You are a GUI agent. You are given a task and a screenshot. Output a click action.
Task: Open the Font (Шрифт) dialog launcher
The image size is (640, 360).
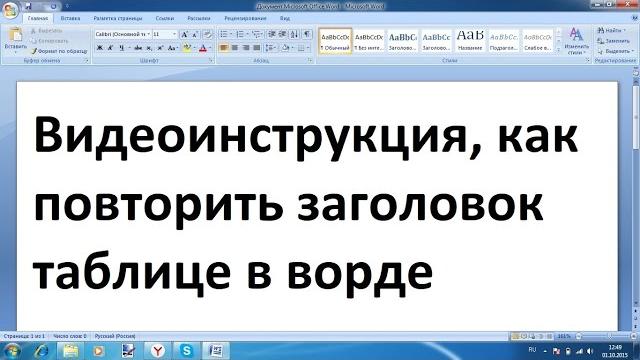(211, 60)
